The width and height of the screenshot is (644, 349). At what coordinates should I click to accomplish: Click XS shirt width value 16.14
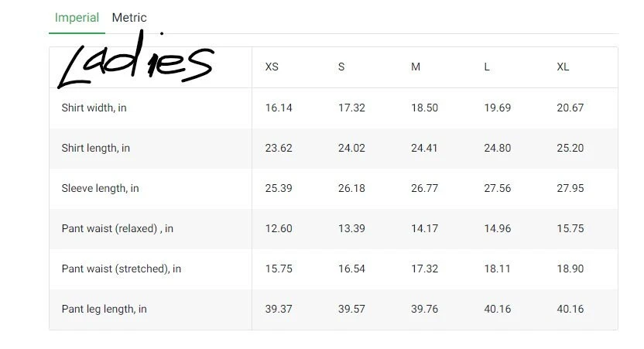coord(279,108)
